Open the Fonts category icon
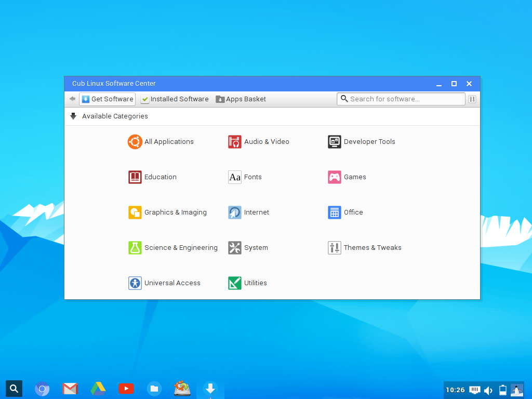532x399 pixels. pos(234,177)
